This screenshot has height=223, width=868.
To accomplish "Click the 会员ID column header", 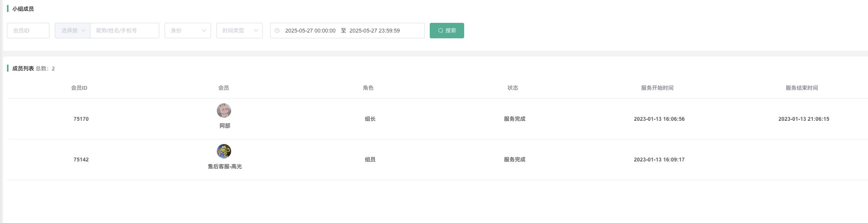I will 79,88.
